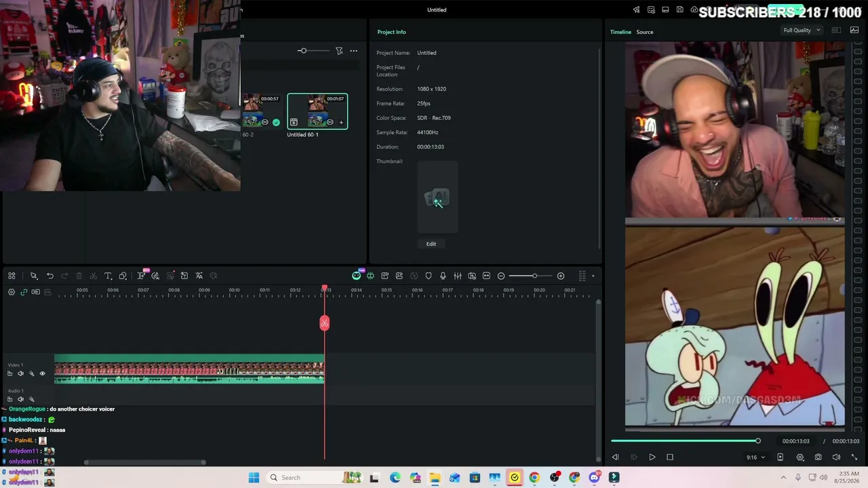Toggle the preview layout grid view
This screenshot has width=868, height=488.
[836, 30]
